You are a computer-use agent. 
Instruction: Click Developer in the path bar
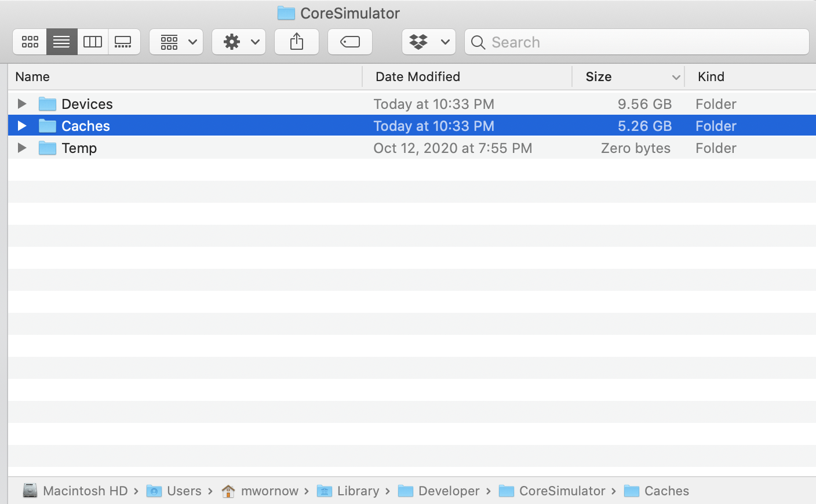[449, 491]
